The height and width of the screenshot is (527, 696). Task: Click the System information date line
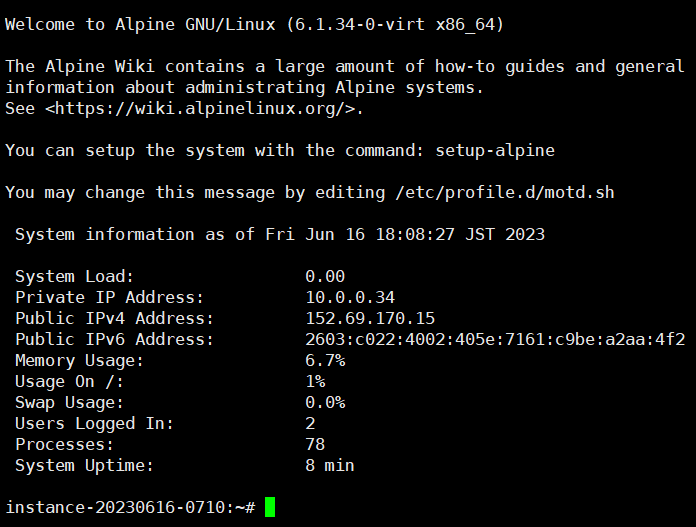[x=280, y=234]
